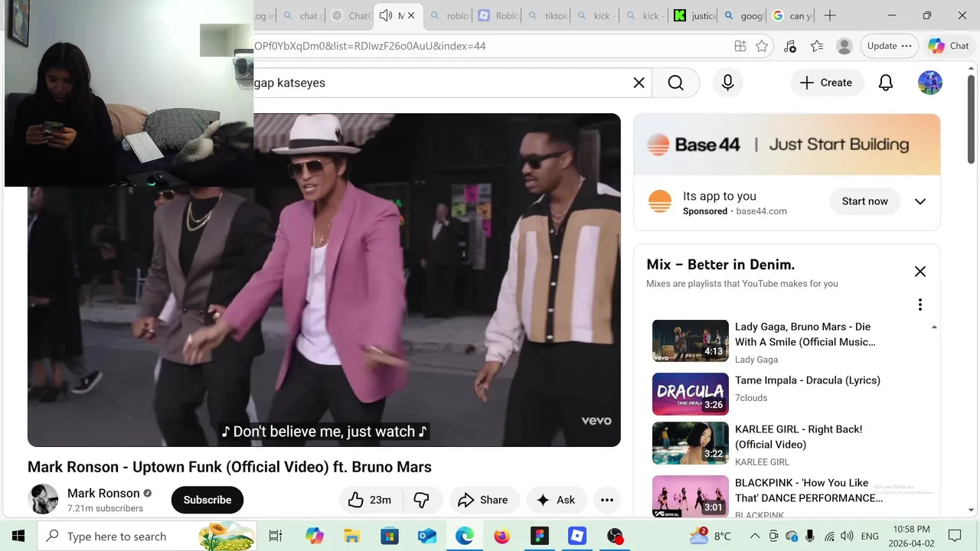Click the Windows taskbar search box

(x=149, y=536)
